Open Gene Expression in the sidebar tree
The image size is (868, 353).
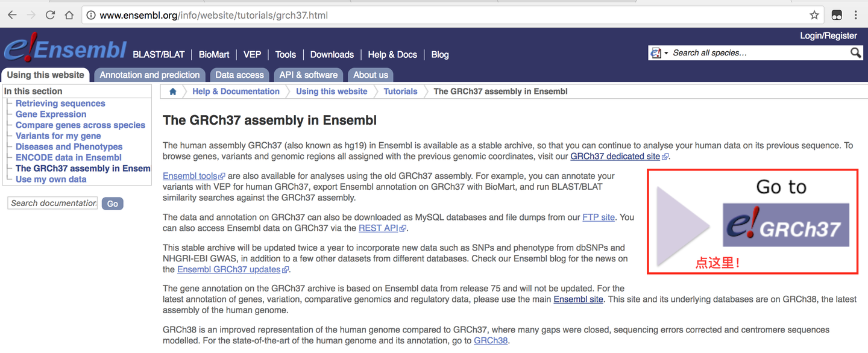(51, 114)
